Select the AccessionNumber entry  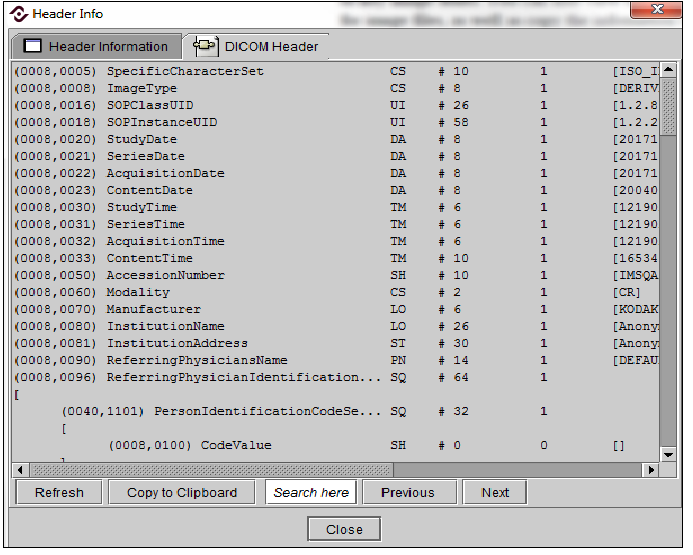(x=336, y=275)
